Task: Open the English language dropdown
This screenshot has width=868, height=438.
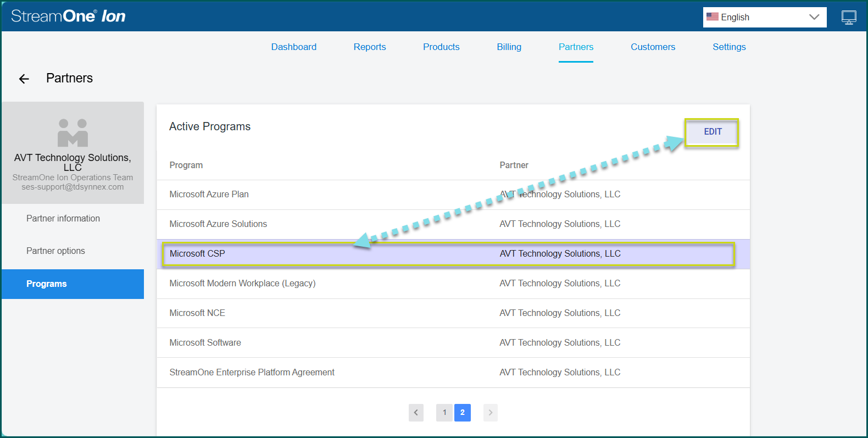Action: pyautogui.click(x=765, y=17)
